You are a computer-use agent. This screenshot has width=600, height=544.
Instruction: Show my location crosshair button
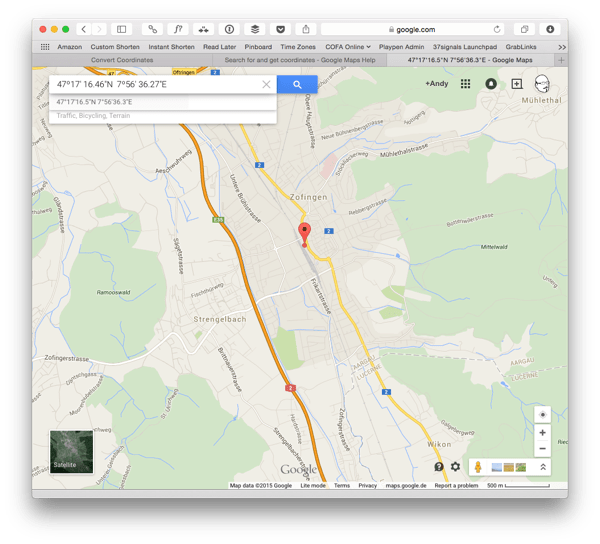(542, 415)
